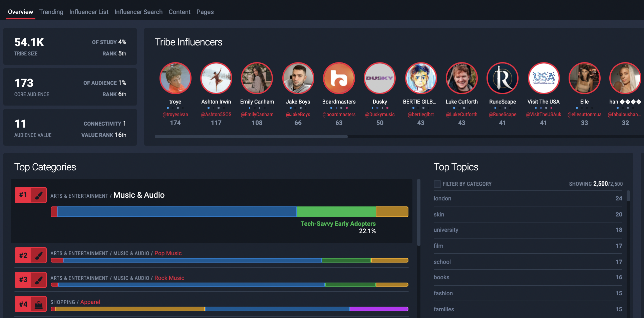Select the 'london' topic row
Screen dimensions: 644x318
coord(528,198)
